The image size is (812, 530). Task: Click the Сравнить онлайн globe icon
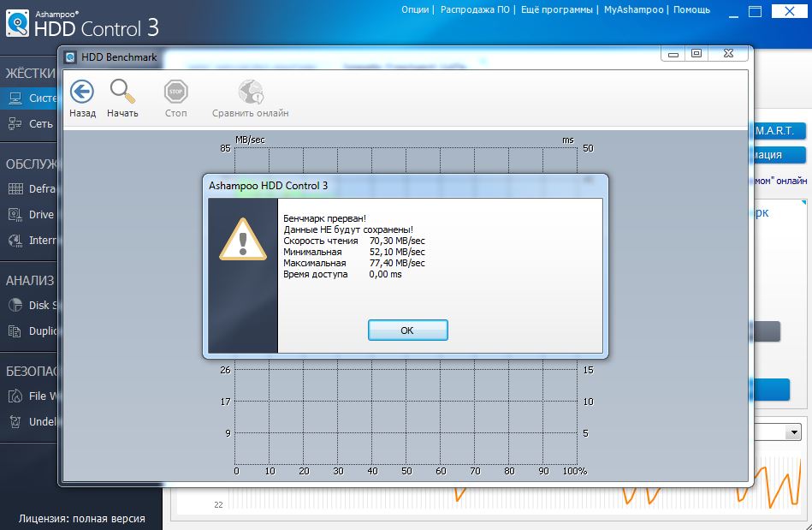251,92
